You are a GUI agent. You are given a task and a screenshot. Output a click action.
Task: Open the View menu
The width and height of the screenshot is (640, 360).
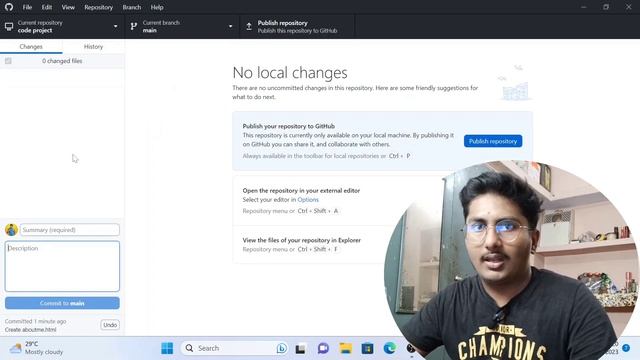tap(68, 7)
